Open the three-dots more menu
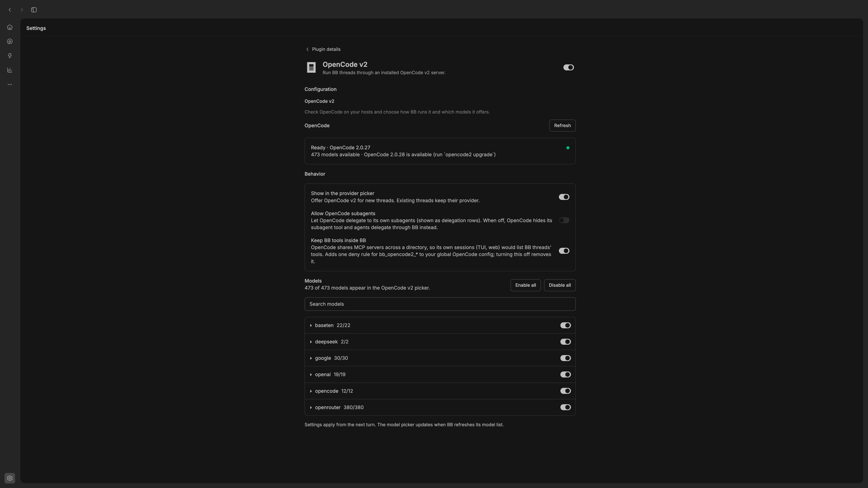Image resolution: width=868 pixels, height=488 pixels. pos(10,85)
